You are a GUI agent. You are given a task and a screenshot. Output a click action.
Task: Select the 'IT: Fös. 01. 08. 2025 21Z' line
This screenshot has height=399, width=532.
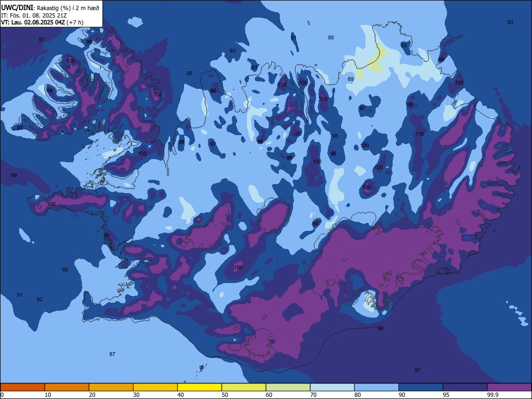(34, 15)
